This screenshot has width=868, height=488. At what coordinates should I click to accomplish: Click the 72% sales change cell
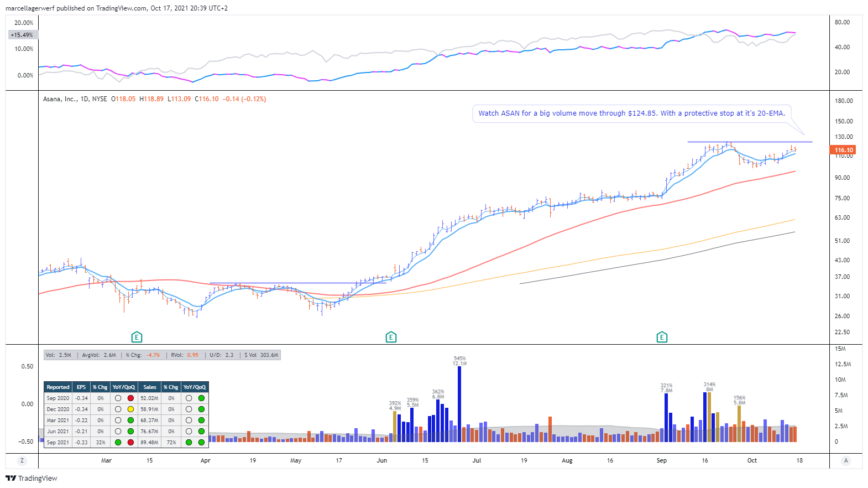[x=171, y=443]
